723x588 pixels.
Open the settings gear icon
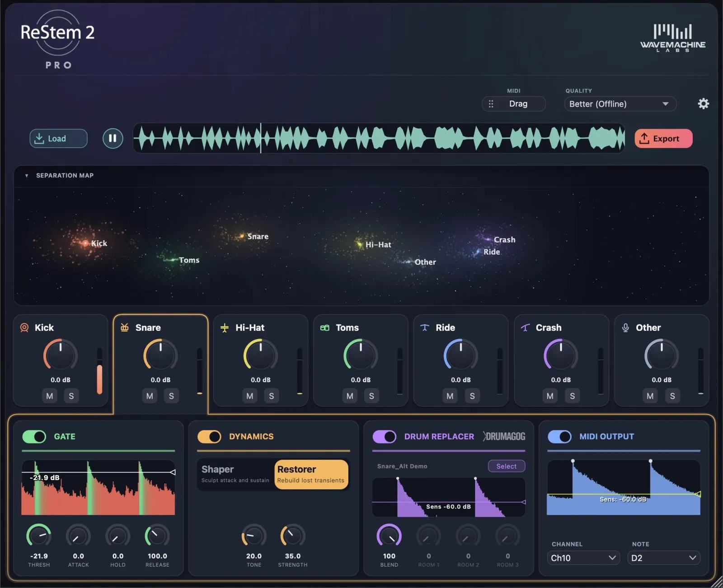coord(703,104)
